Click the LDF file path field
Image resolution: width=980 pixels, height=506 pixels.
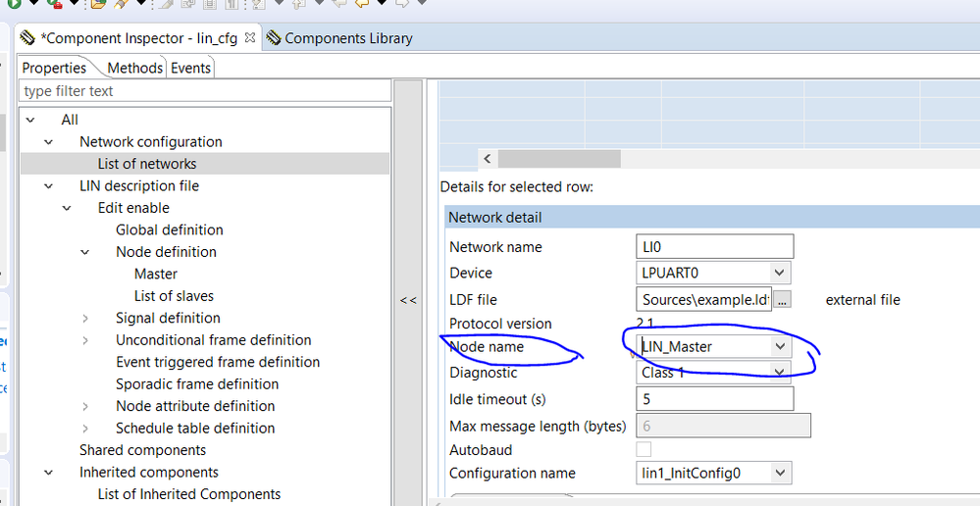[703, 299]
